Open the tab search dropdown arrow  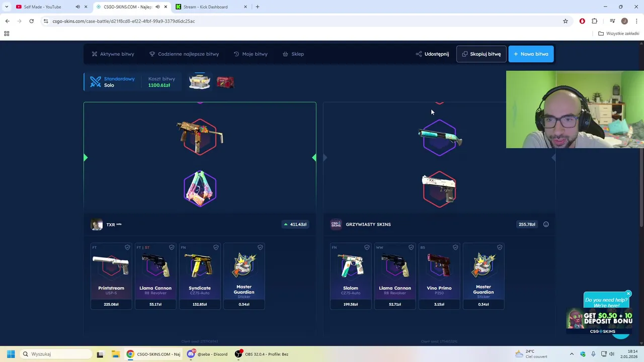7,7
